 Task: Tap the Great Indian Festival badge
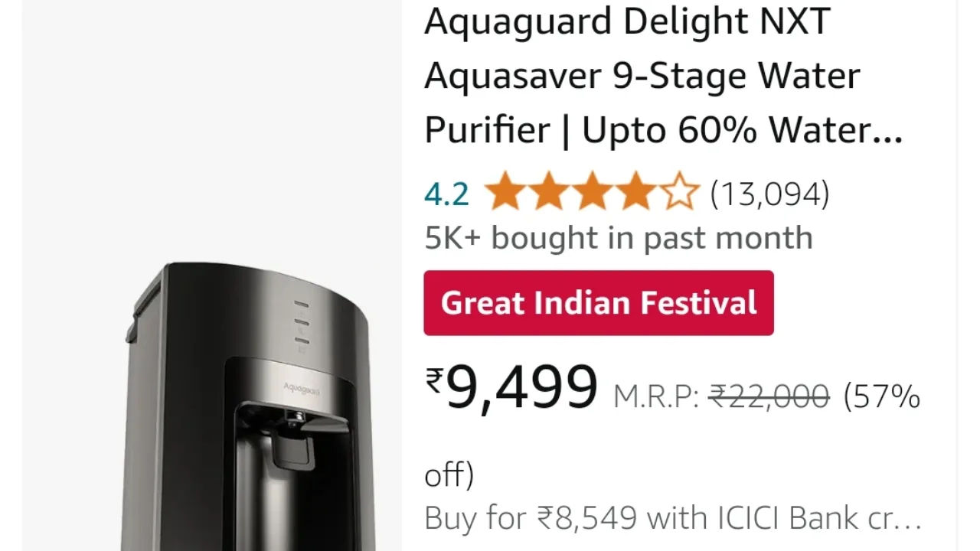[x=599, y=303]
